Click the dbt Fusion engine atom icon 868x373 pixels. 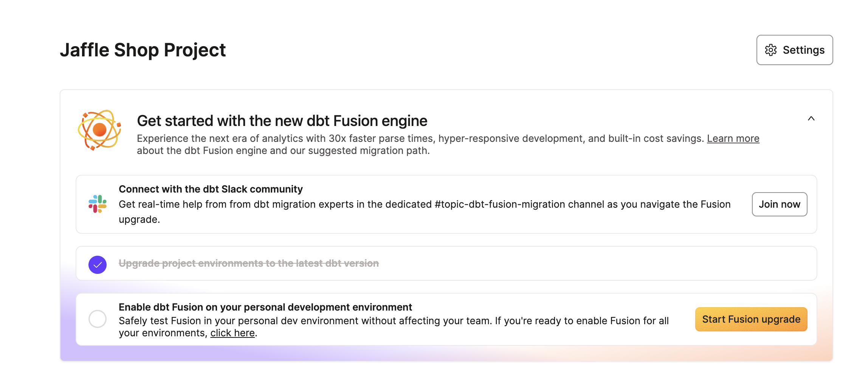pos(99,130)
